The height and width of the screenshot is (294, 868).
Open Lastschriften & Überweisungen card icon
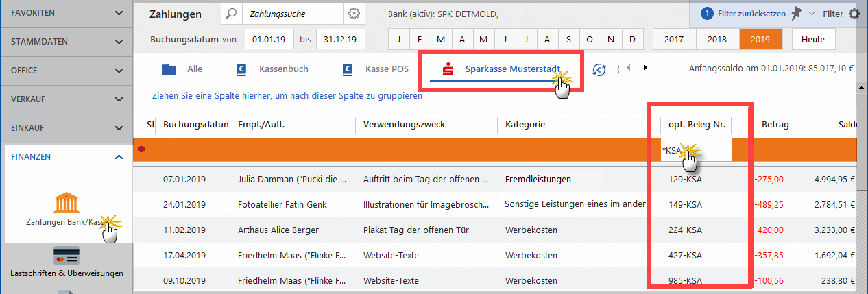pyautogui.click(x=67, y=255)
